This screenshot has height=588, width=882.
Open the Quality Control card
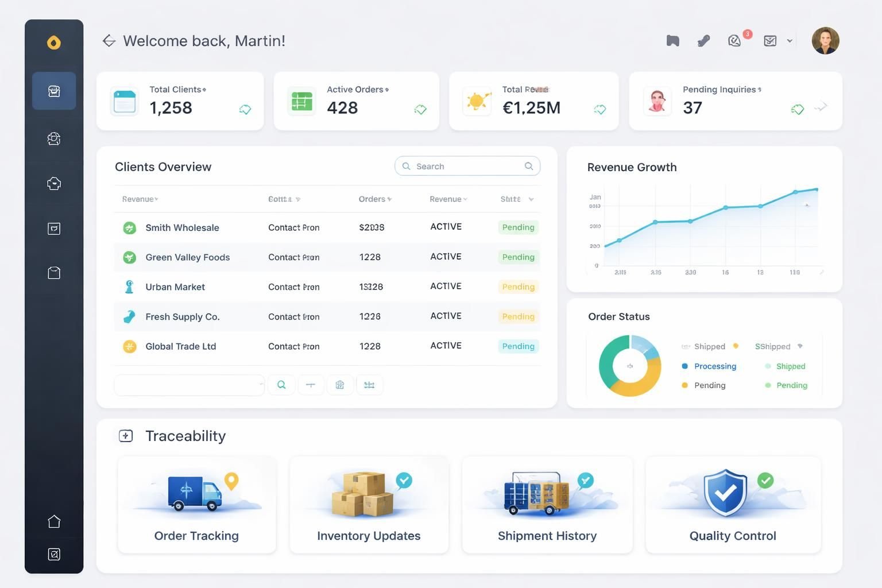point(733,505)
